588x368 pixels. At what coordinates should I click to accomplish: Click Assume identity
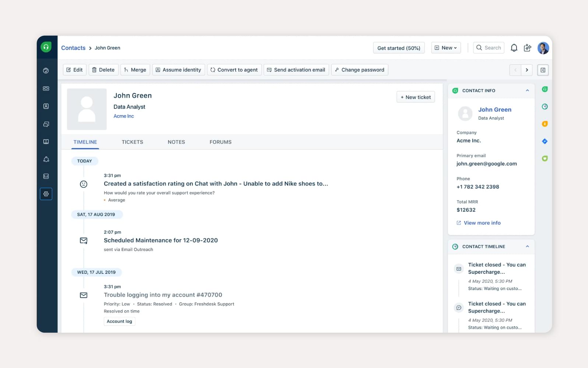click(178, 70)
